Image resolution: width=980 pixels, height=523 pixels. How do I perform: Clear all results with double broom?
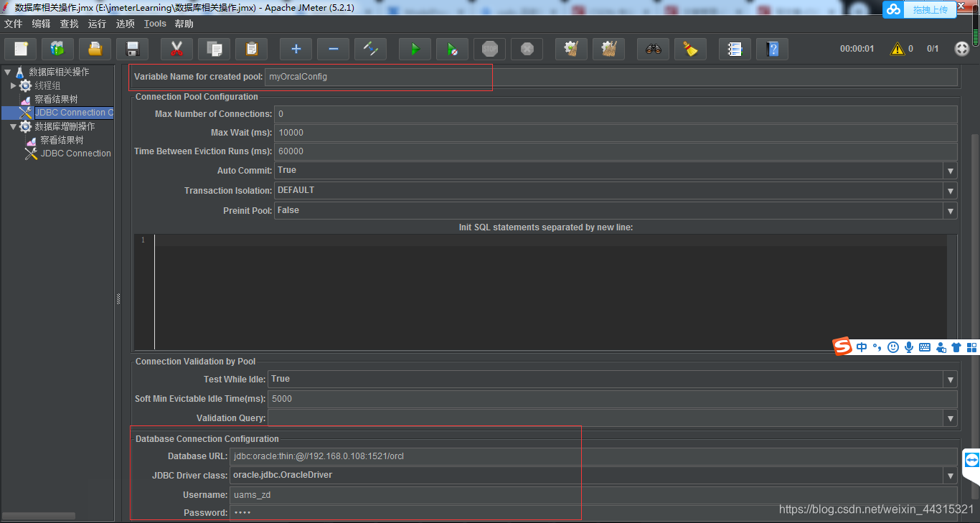[x=609, y=49]
